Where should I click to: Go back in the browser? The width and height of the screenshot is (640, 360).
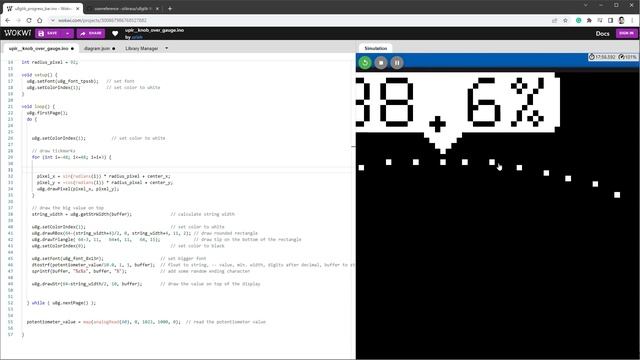pos(8,20)
